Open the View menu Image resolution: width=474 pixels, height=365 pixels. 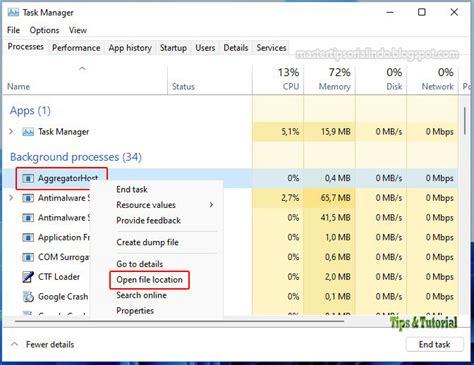coord(78,30)
